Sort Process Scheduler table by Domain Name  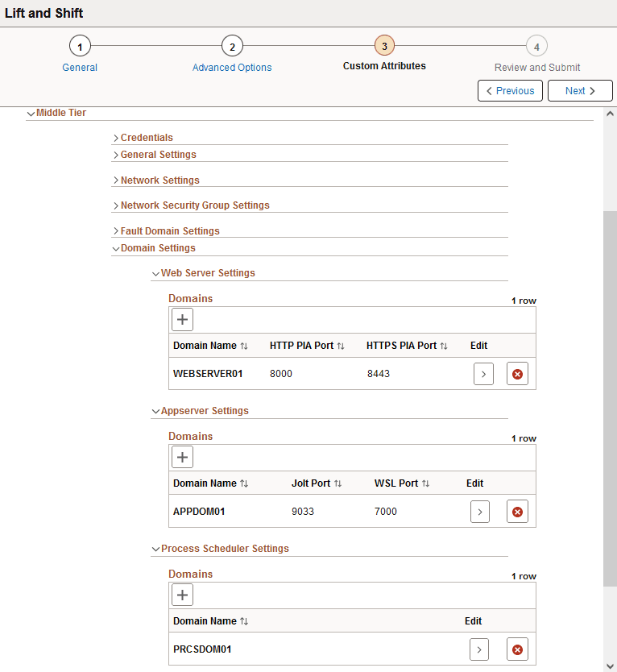[244, 621]
